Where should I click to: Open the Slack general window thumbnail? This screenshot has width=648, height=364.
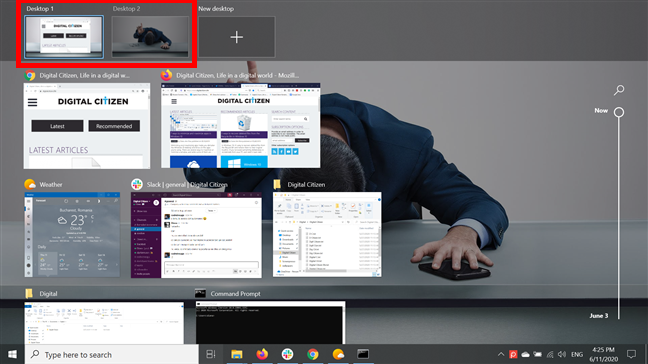click(x=196, y=235)
